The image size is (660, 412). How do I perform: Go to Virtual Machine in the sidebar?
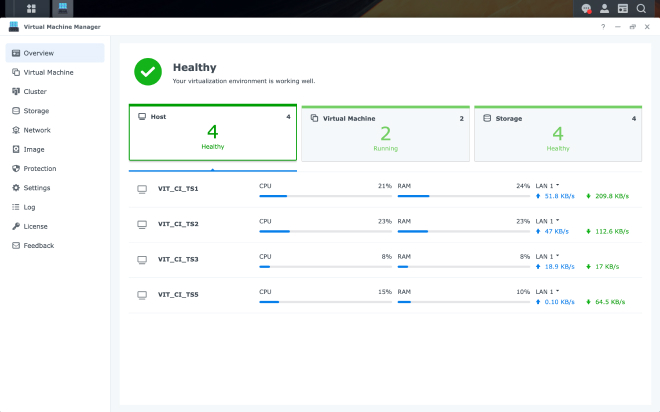[x=48, y=72]
